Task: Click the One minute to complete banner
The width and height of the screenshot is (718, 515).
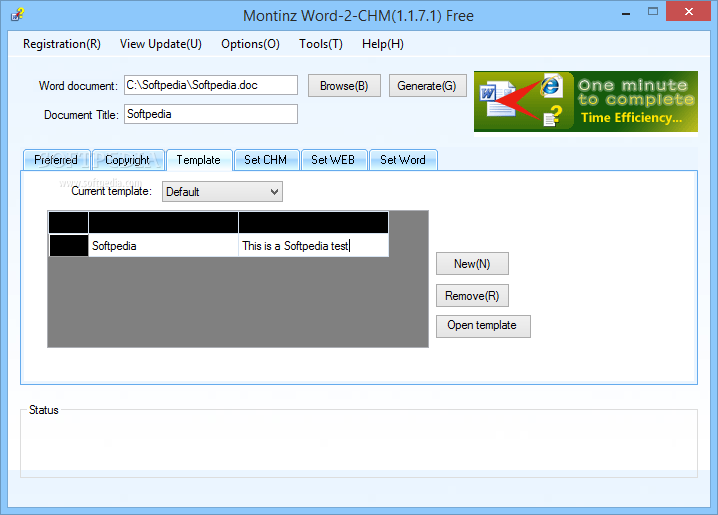Action: click(586, 102)
